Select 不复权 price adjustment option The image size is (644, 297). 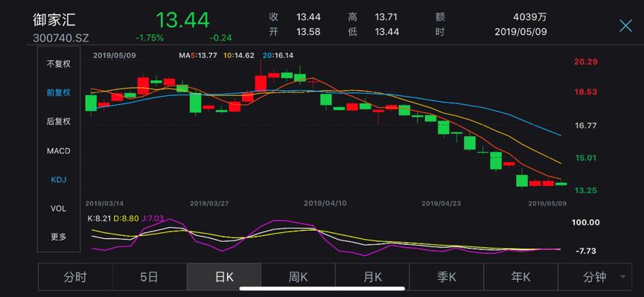[x=58, y=64]
